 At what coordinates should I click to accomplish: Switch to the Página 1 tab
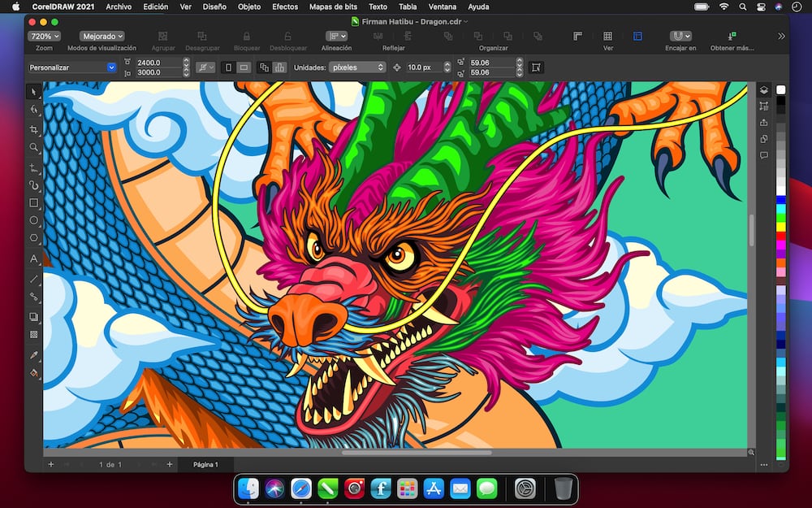[x=205, y=465]
